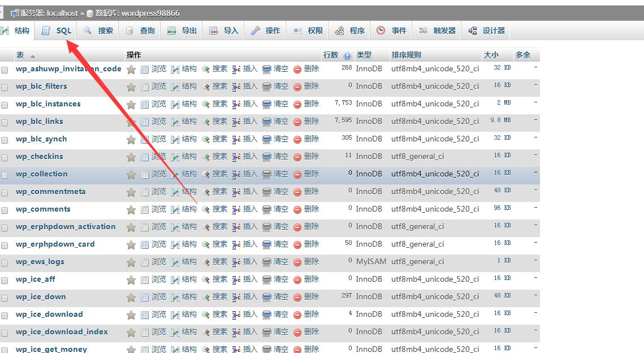This screenshot has width=644, height=353.
Task: Click insert icon for wp_comments row
Action: pos(236,209)
